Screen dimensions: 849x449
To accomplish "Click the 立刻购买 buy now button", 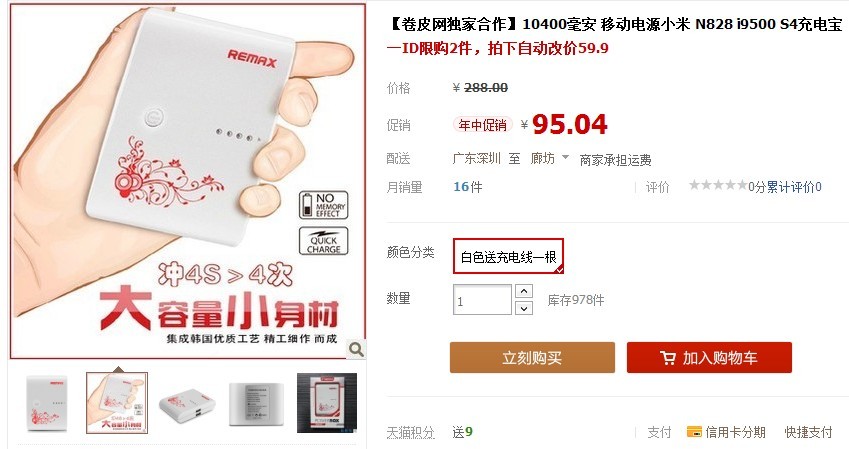I will pos(532,357).
